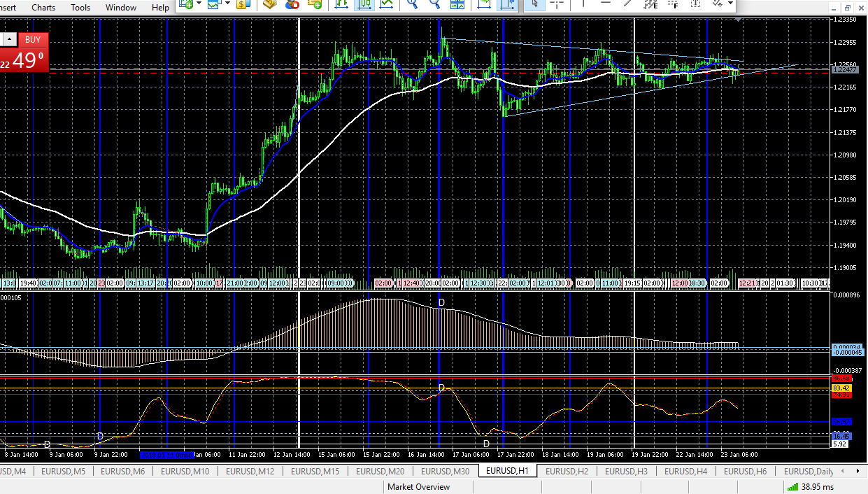Click the zoom in magnifier icon

point(413,3)
